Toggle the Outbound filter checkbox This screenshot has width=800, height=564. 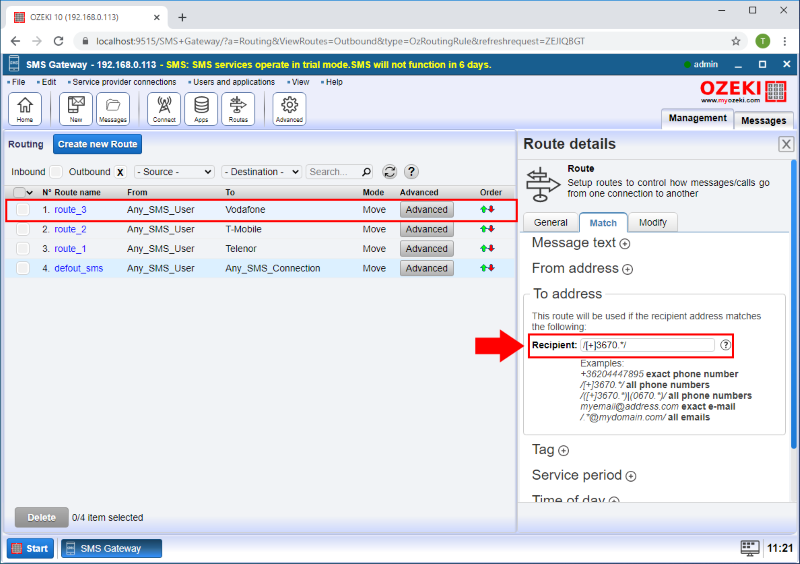(120, 172)
